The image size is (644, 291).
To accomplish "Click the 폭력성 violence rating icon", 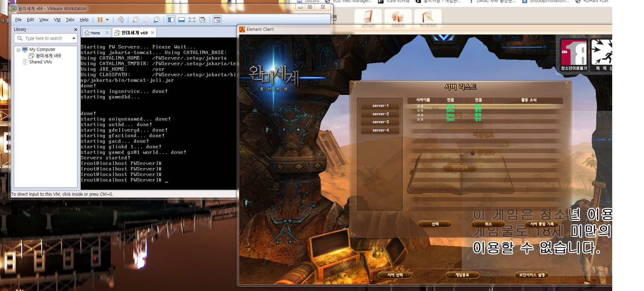I will point(601,55).
